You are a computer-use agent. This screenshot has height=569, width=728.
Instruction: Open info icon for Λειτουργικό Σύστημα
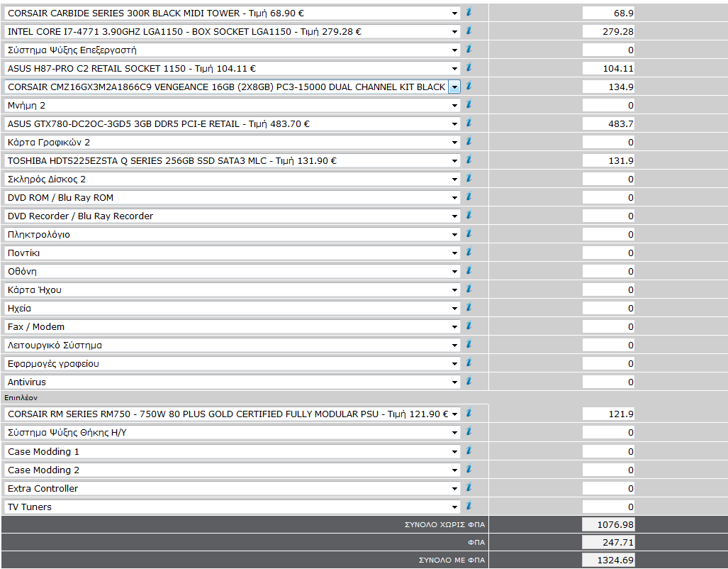[x=469, y=344]
